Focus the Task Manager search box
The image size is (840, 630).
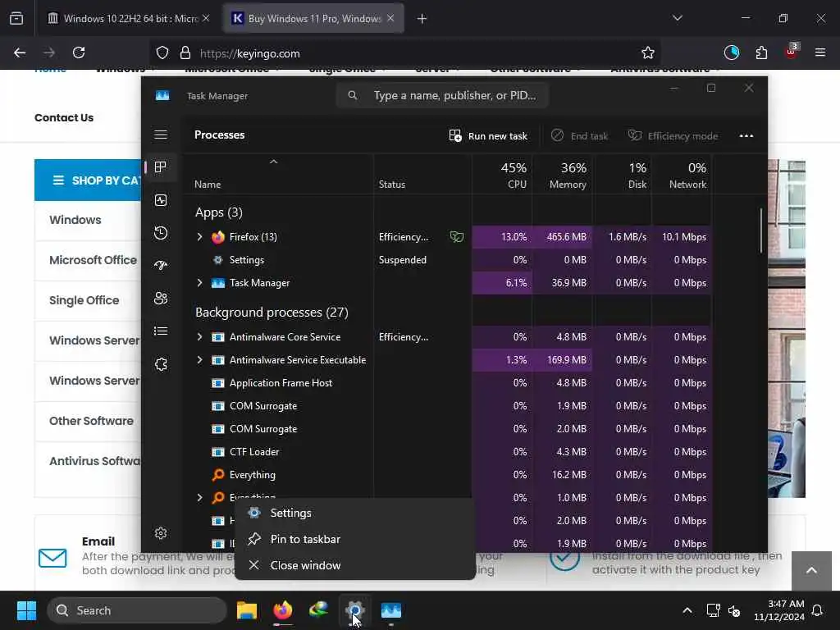pyautogui.click(x=442, y=95)
